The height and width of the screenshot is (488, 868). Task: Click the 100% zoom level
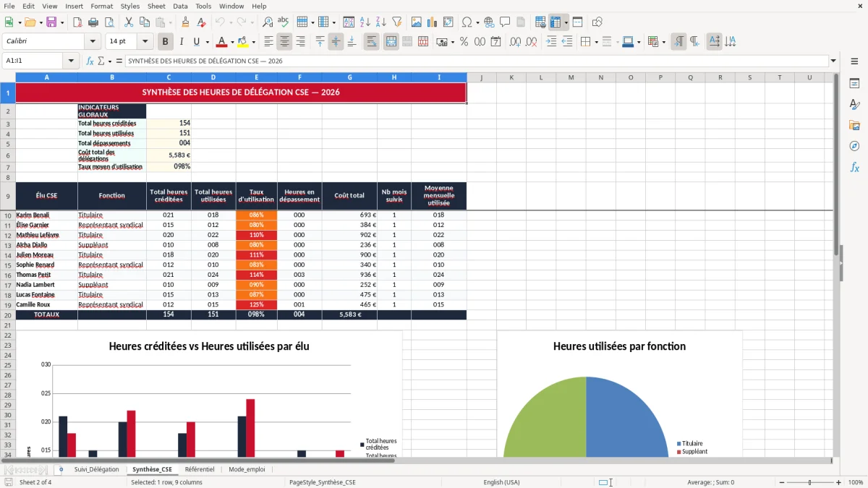click(856, 482)
